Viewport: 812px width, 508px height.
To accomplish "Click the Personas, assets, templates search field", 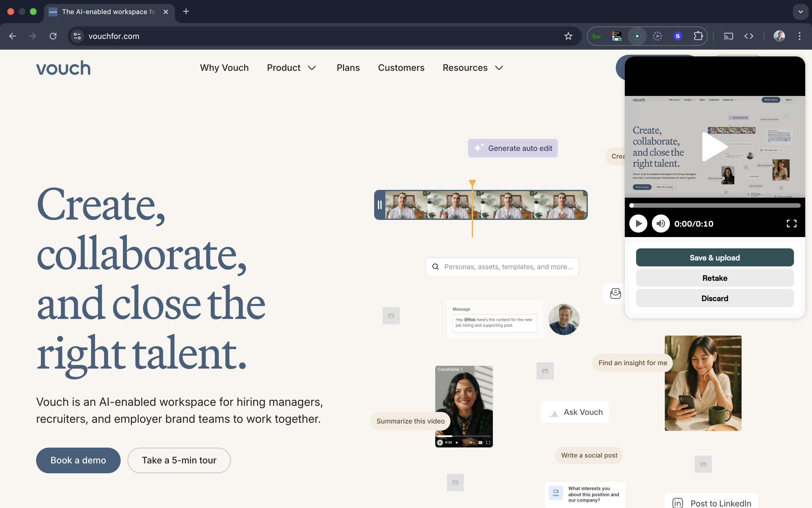I will 502,267.
